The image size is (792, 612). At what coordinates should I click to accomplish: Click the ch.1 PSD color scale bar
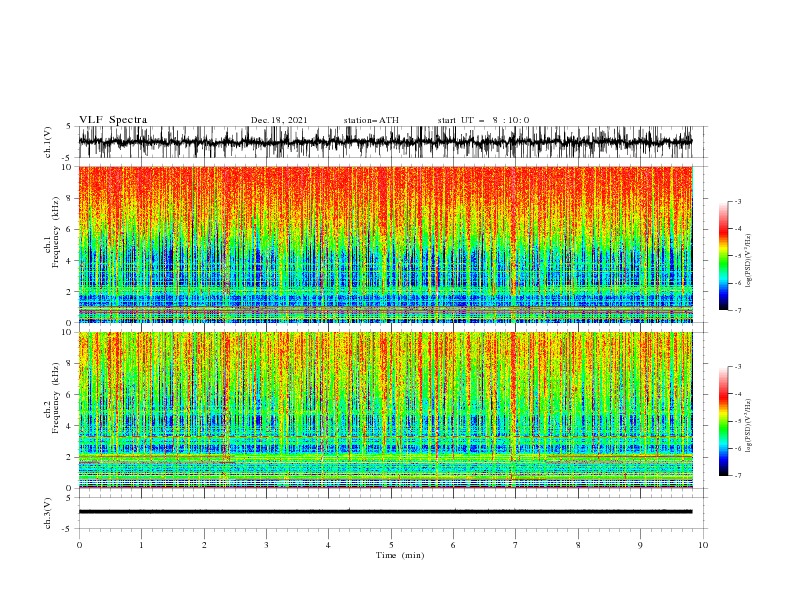pos(723,256)
